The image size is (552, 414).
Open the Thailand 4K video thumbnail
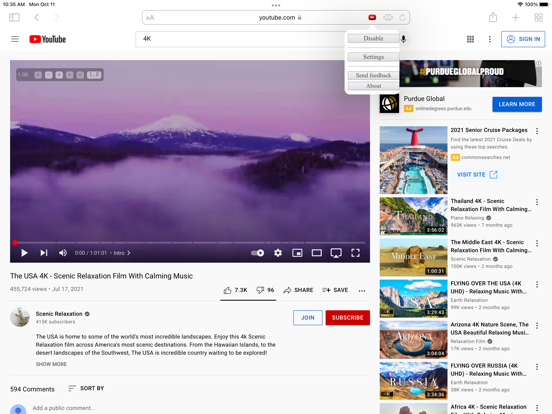pyautogui.click(x=413, y=216)
